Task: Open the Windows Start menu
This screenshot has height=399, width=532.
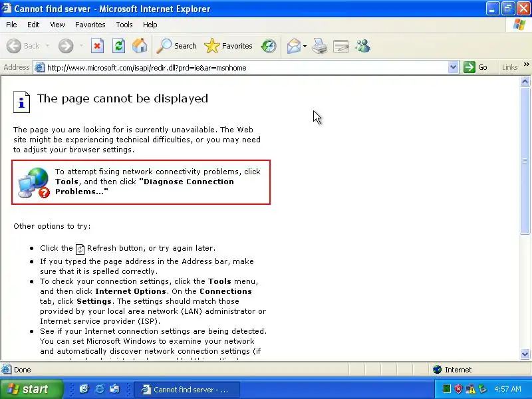Action: [31, 389]
